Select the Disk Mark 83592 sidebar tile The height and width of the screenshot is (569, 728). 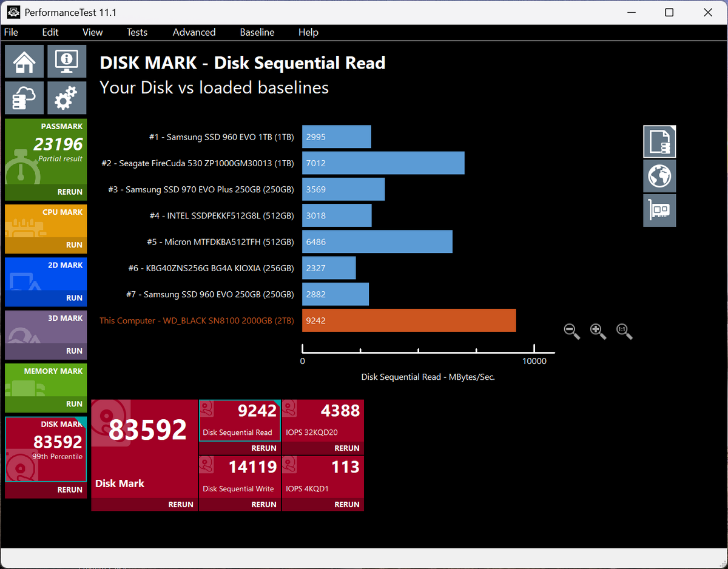[45, 449]
